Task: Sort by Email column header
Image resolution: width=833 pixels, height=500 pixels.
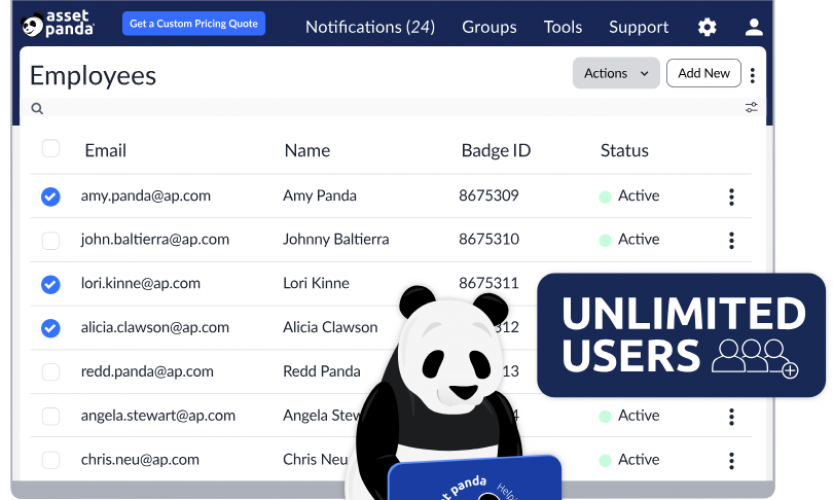Action: pos(105,150)
